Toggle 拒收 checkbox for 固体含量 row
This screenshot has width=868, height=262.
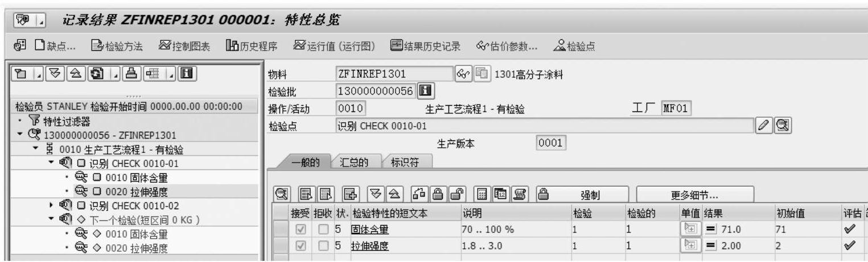click(323, 229)
